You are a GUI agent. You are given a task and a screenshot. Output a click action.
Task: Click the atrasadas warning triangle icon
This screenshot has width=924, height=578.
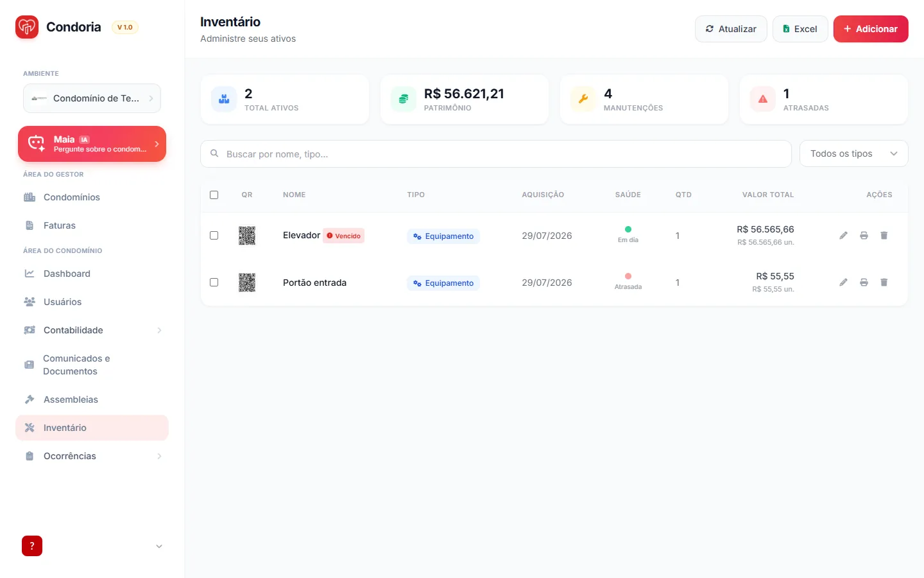coord(763,99)
